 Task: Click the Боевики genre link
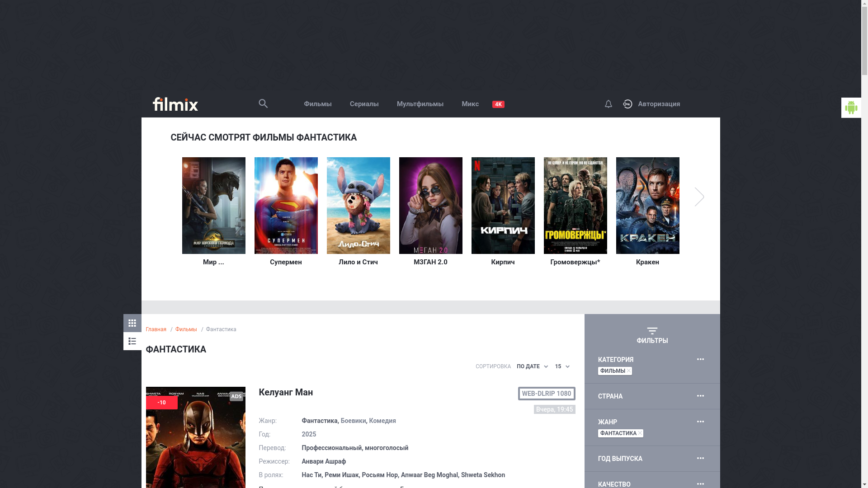[x=353, y=421]
